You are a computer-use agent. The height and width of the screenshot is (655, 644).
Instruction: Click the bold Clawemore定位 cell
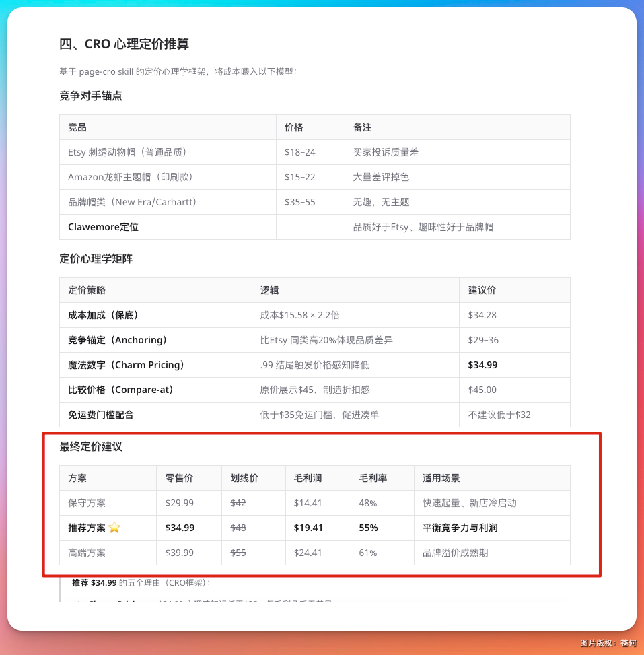click(103, 227)
